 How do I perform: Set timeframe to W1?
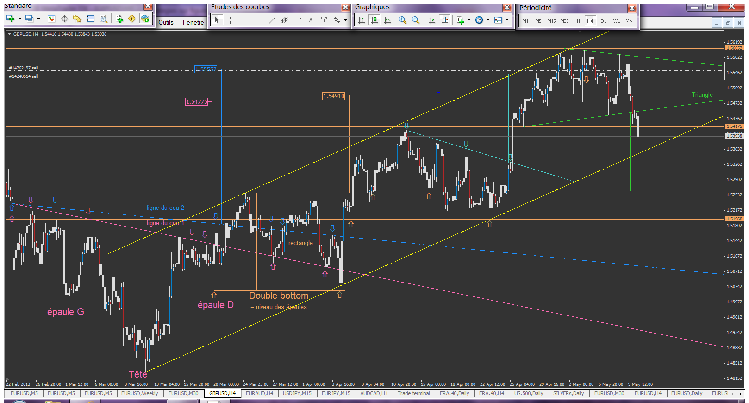click(616, 21)
